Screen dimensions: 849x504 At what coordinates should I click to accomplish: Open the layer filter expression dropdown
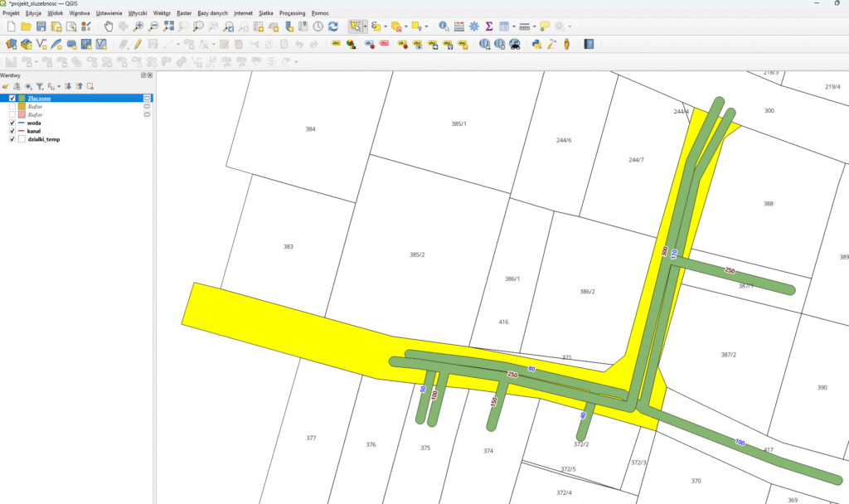coord(60,86)
